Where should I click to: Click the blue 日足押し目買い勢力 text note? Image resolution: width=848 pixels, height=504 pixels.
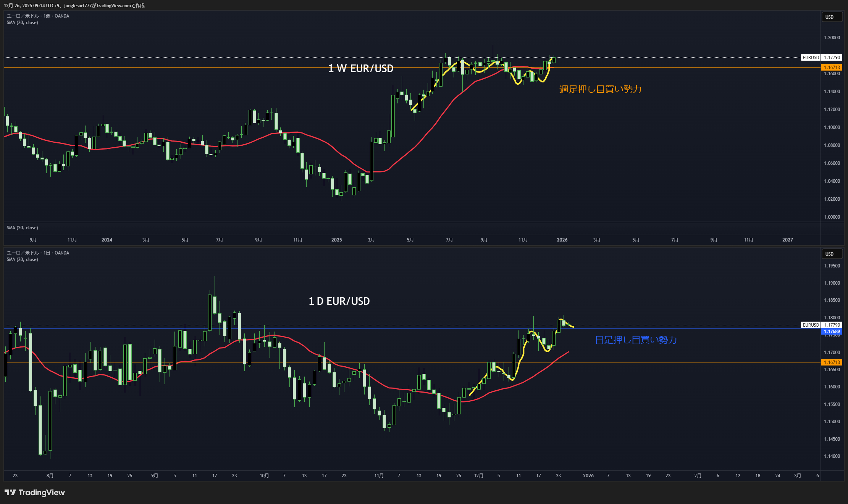pyautogui.click(x=636, y=340)
